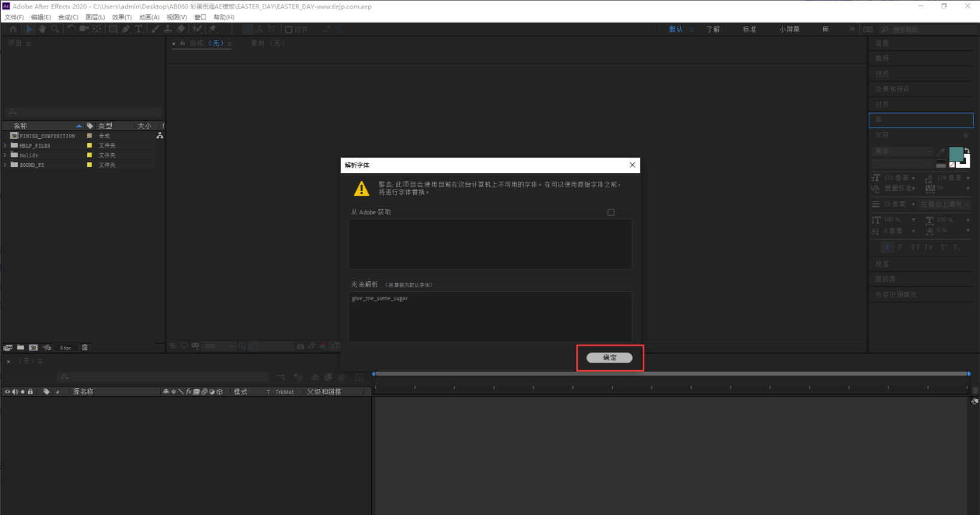The width and height of the screenshot is (980, 515).
Task: Select the Brush tool
Action: coord(155,29)
